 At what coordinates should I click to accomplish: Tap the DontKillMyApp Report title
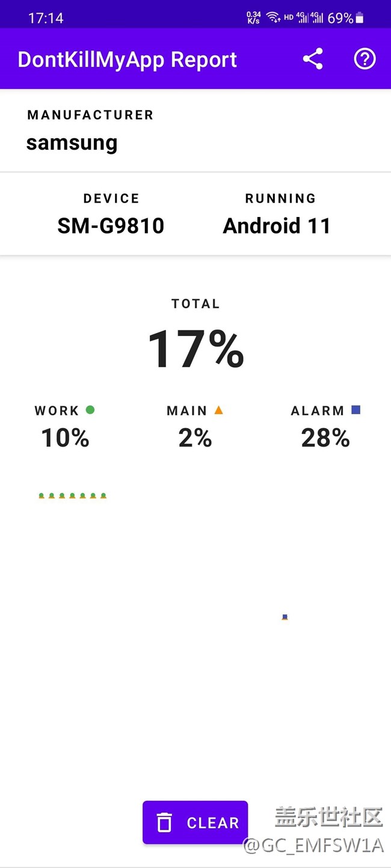[x=128, y=60]
